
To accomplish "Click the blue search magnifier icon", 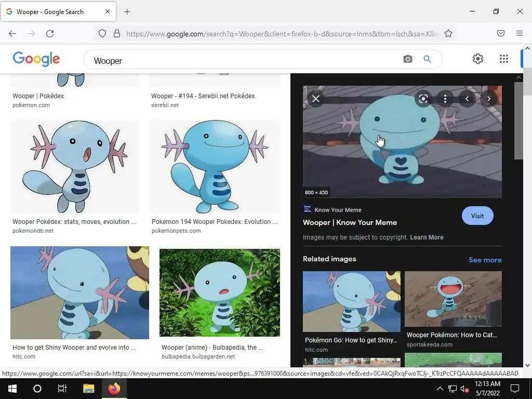I will 427,59.
